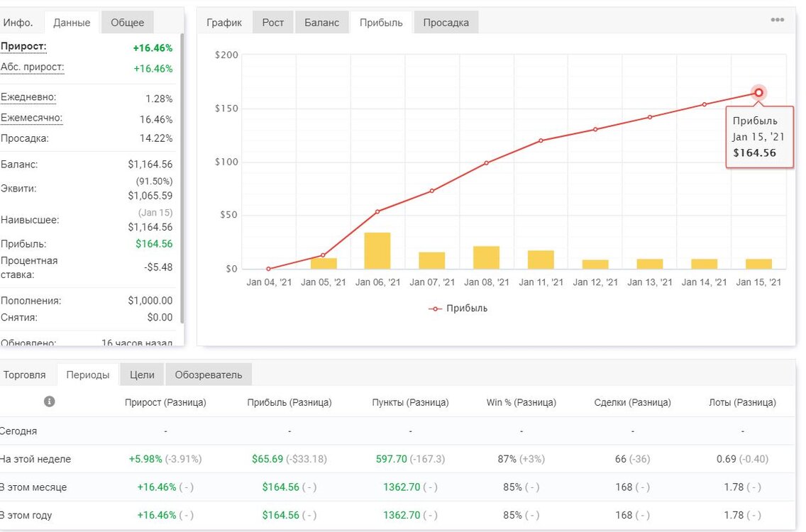Click the $200 y-axis label
This screenshot has height=532, width=806.
(x=227, y=55)
